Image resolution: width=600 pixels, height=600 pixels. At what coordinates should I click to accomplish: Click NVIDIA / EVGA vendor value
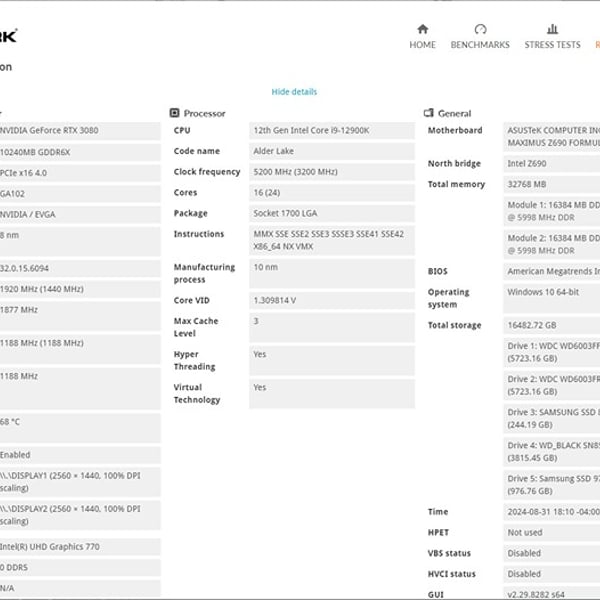pyautogui.click(x=80, y=214)
